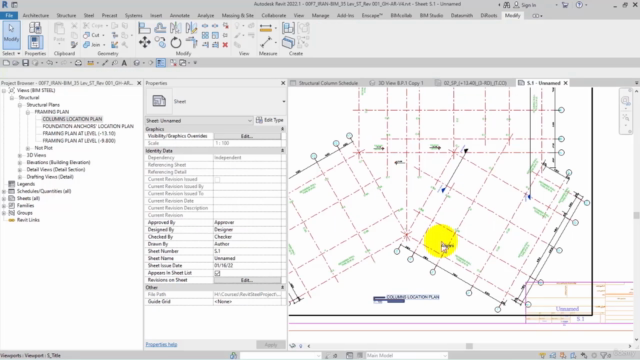Viewport: 640px width, 360px height.
Task: Select the Rotate tool
Action: [x=176, y=42]
